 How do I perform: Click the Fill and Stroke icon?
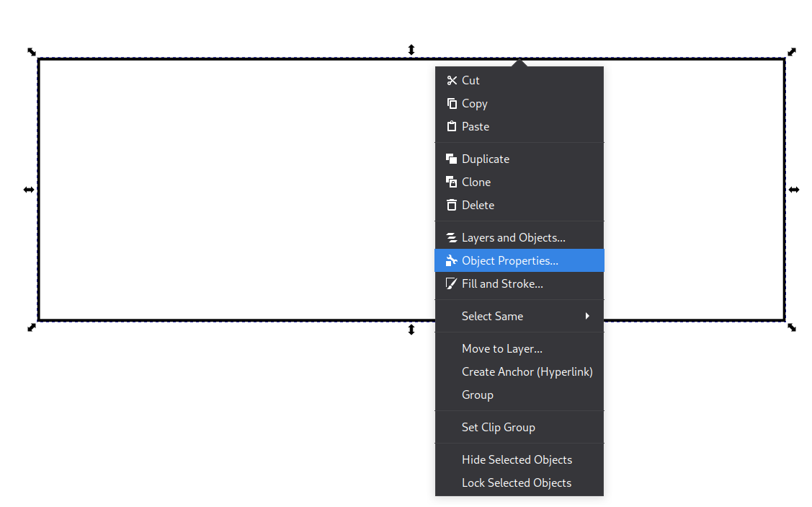[452, 283]
